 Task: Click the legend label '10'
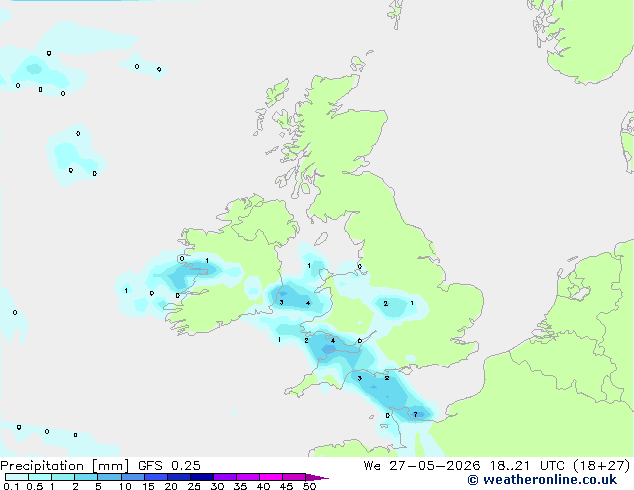point(125,486)
